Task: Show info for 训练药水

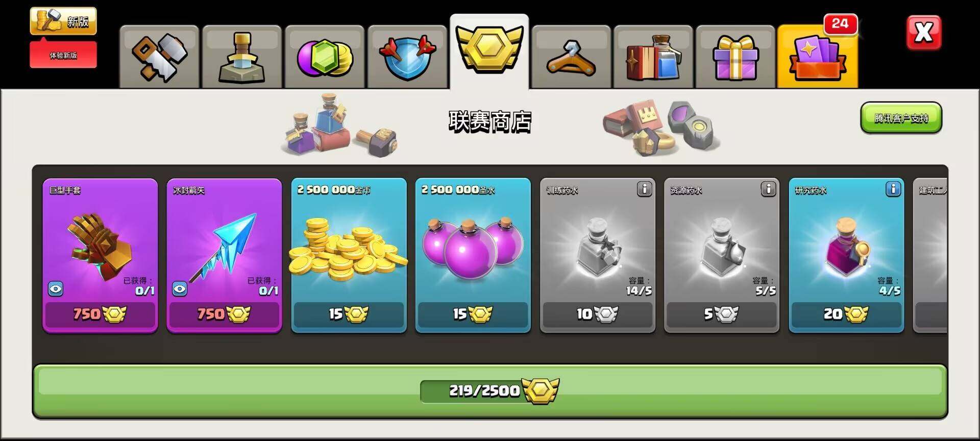Action: tap(644, 189)
